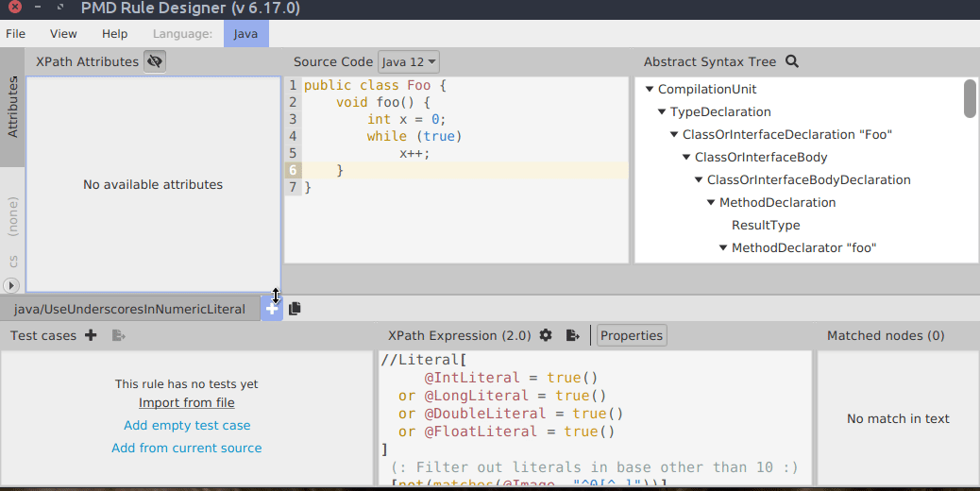Screen dimensions: 980x491
Task: Click the "public class Foo {" source line
Action: click(x=375, y=86)
